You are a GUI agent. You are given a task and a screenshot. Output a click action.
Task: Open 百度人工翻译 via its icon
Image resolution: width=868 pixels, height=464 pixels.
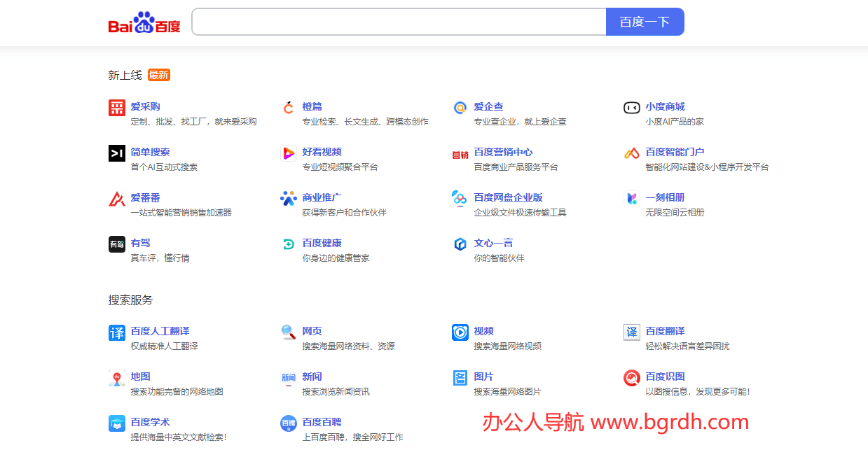pos(117,332)
